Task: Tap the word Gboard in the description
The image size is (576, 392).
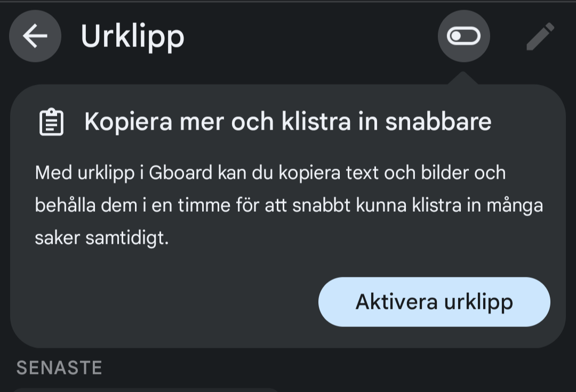Action: click(180, 173)
